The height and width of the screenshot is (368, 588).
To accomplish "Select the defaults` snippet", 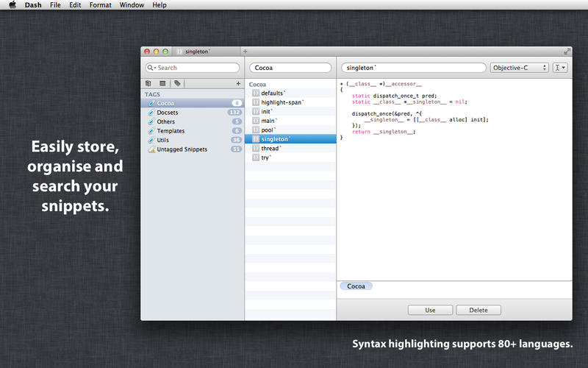I will [290, 93].
